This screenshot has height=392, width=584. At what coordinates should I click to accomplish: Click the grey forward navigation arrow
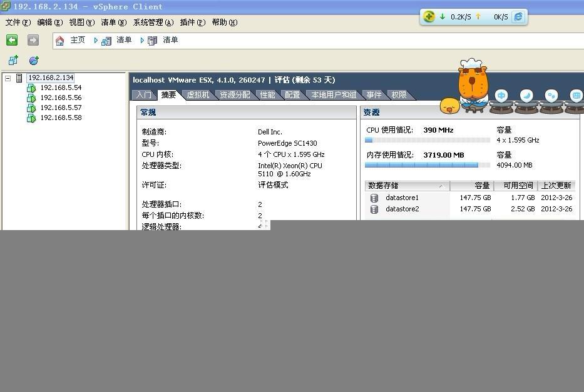(x=33, y=40)
